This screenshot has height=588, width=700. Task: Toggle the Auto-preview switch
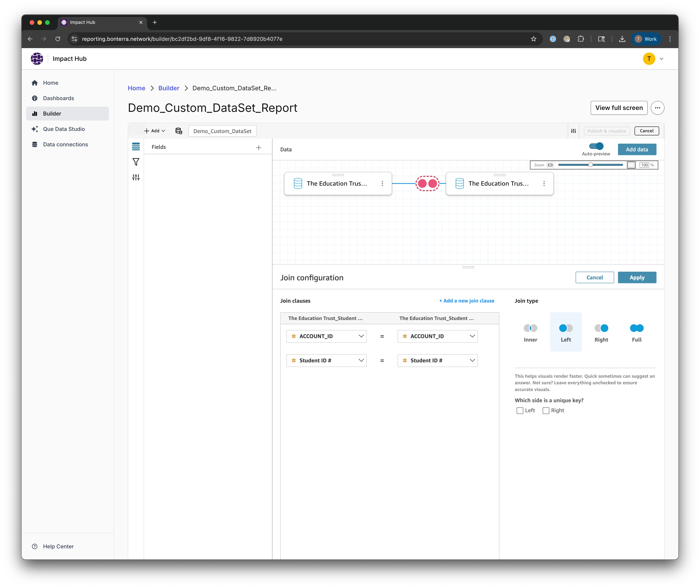pos(596,146)
